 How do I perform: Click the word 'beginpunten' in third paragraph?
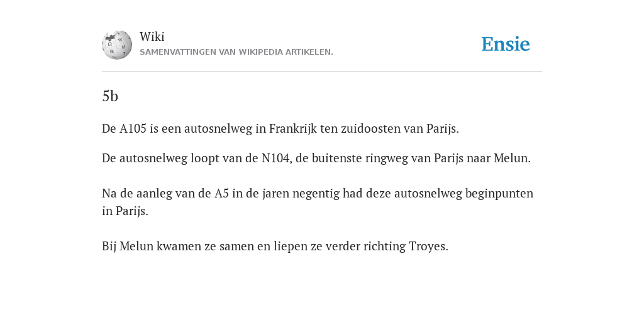(x=499, y=193)
